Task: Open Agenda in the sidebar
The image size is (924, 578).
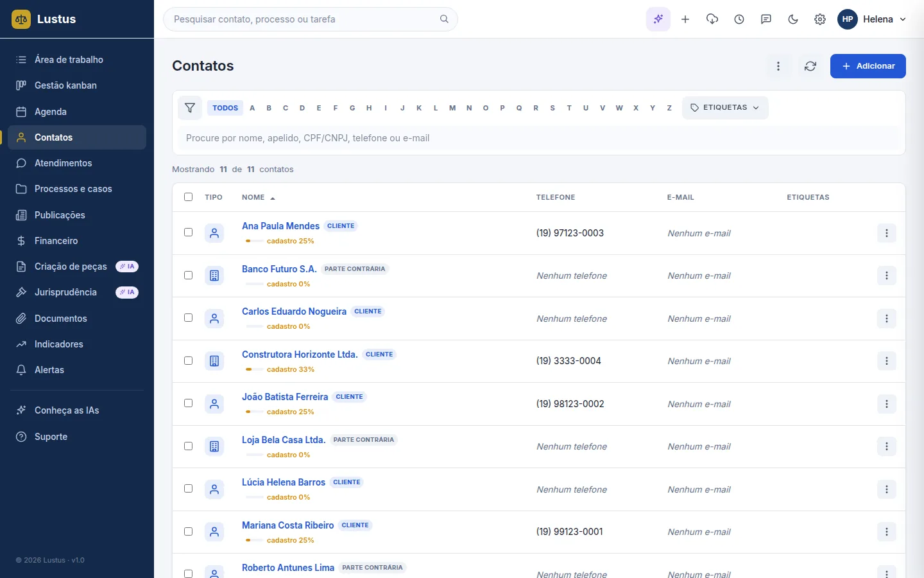Action: [77, 112]
